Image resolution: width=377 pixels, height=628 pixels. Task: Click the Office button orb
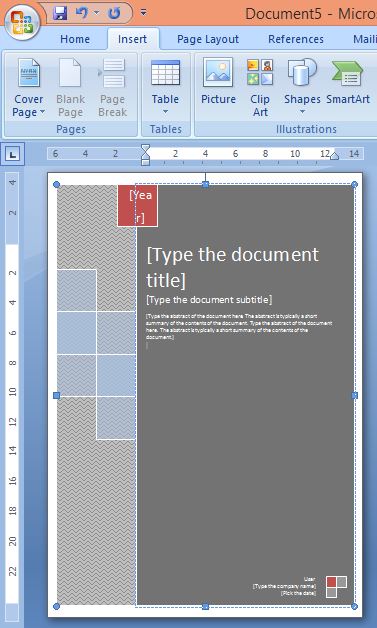click(21, 22)
